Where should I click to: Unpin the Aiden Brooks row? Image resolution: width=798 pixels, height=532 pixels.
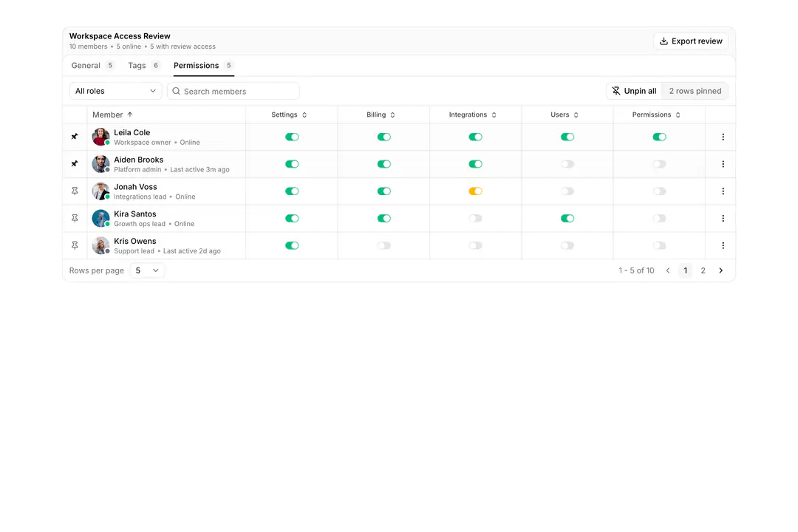pyautogui.click(x=75, y=164)
